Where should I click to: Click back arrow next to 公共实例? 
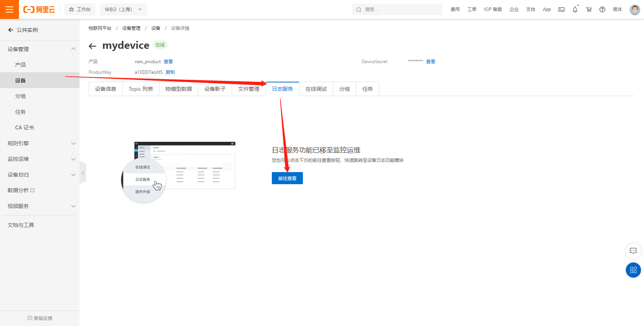pyautogui.click(x=11, y=30)
